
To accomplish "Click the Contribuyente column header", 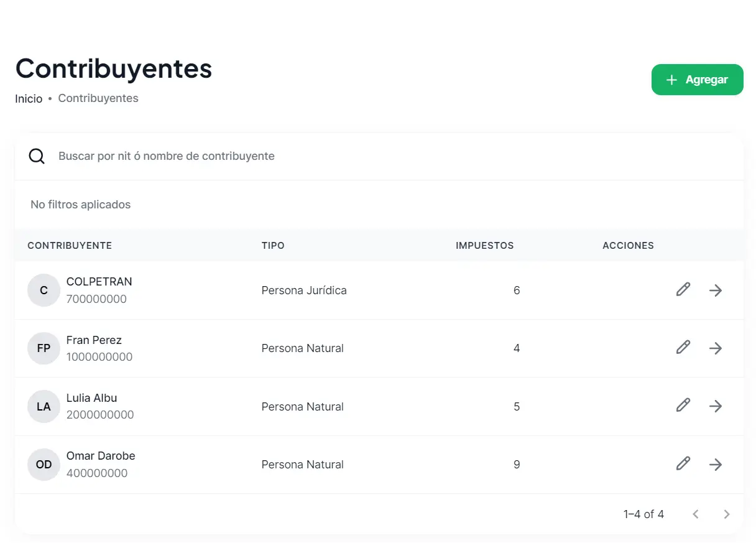I will point(70,246).
